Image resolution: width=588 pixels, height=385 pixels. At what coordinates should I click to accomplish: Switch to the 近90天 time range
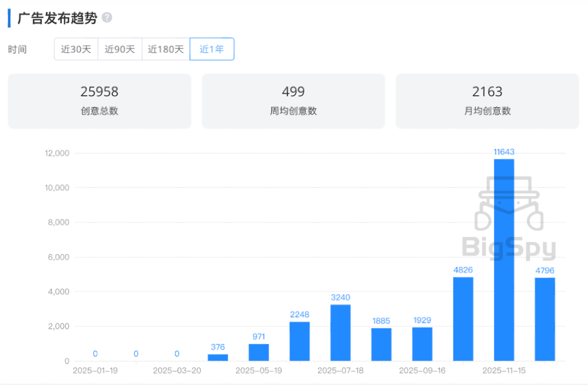[x=120, y=49]
